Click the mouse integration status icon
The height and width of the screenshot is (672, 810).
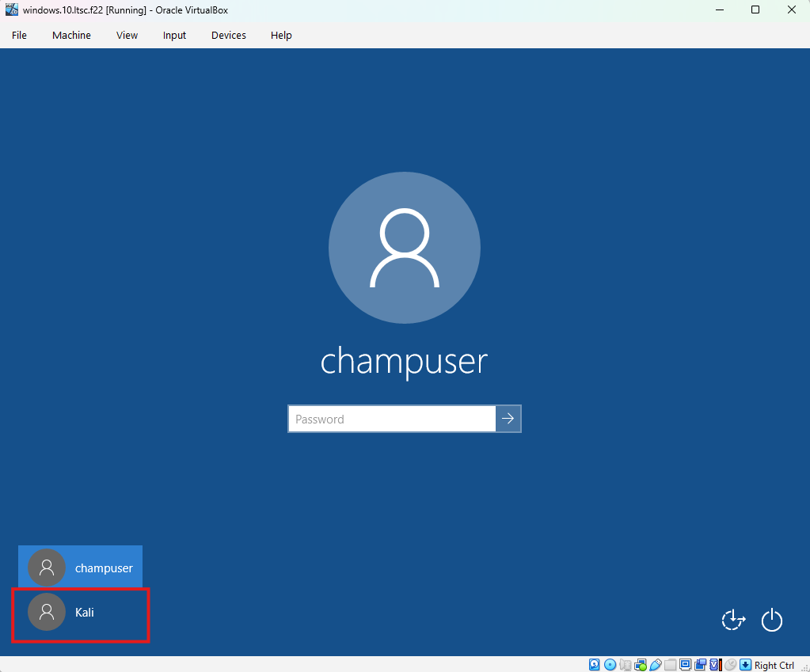730,665
